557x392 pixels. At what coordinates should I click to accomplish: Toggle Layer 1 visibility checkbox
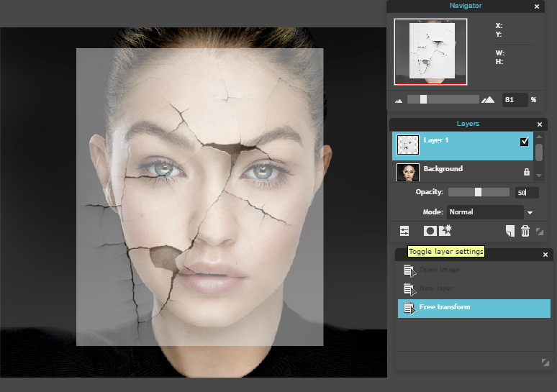(x=525, y=141)
